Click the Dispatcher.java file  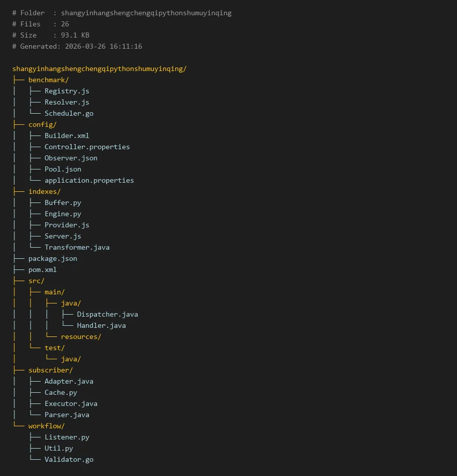pyautogui.click(x=107, y=315)
